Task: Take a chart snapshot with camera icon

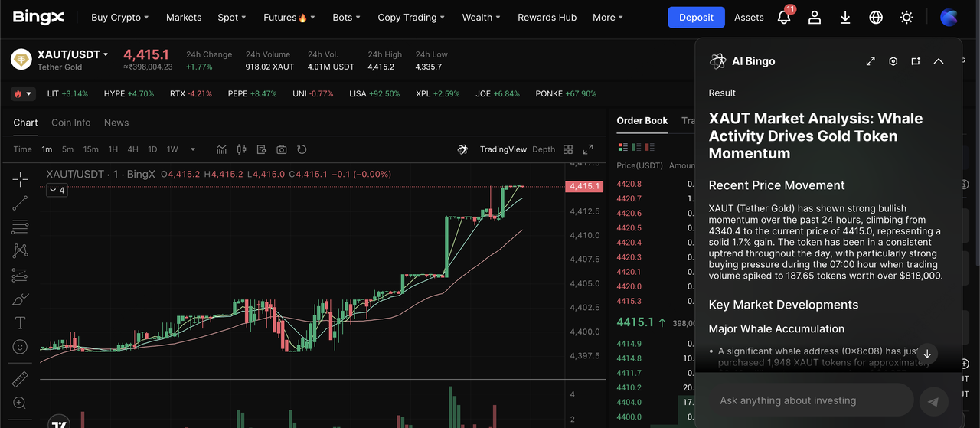Action: (x=282, y=149)
